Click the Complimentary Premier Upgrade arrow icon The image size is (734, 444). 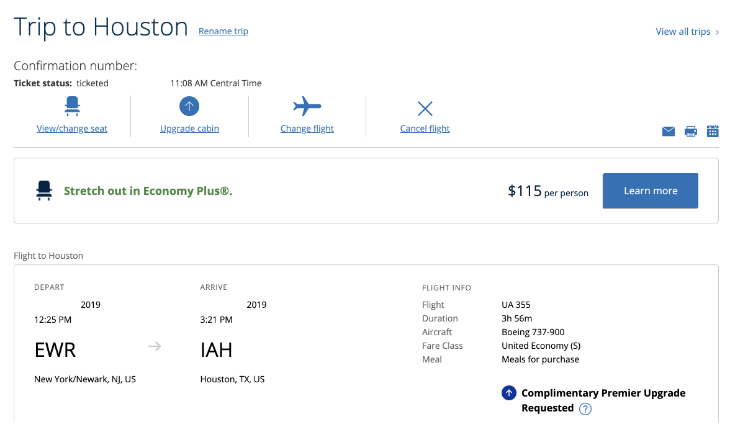(x=509, y=393)
